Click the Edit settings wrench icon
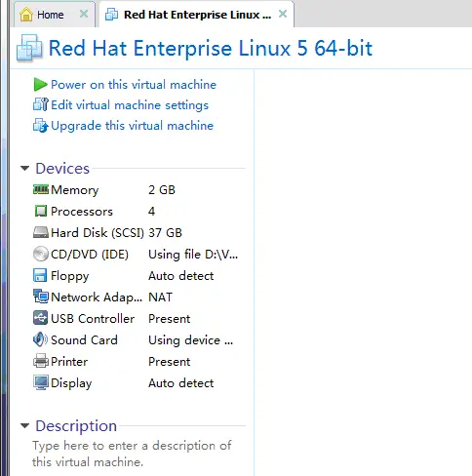This screenshot has width=472, height=476. 41,104
